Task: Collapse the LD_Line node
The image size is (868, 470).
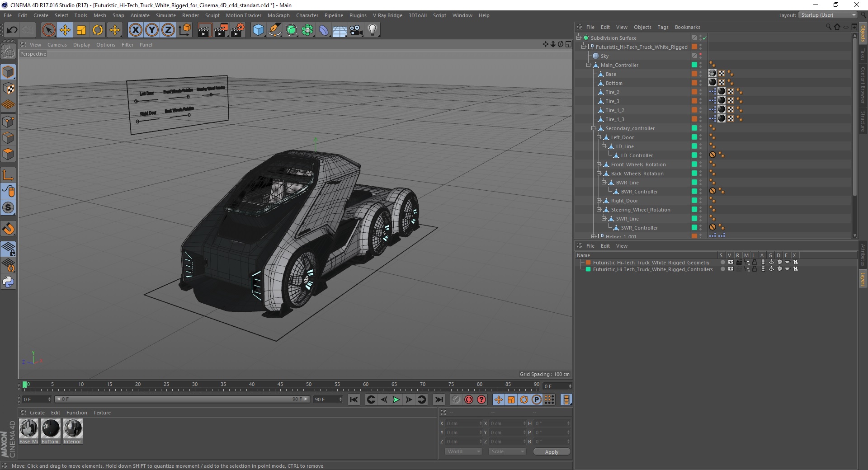Action: coord(604,146)
